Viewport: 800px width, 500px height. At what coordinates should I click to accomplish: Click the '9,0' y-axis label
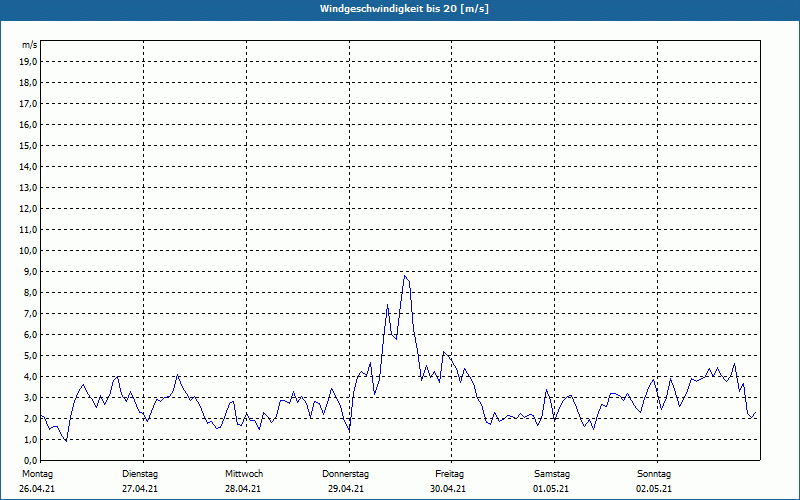pyautogui.click(x=31, y=271)
